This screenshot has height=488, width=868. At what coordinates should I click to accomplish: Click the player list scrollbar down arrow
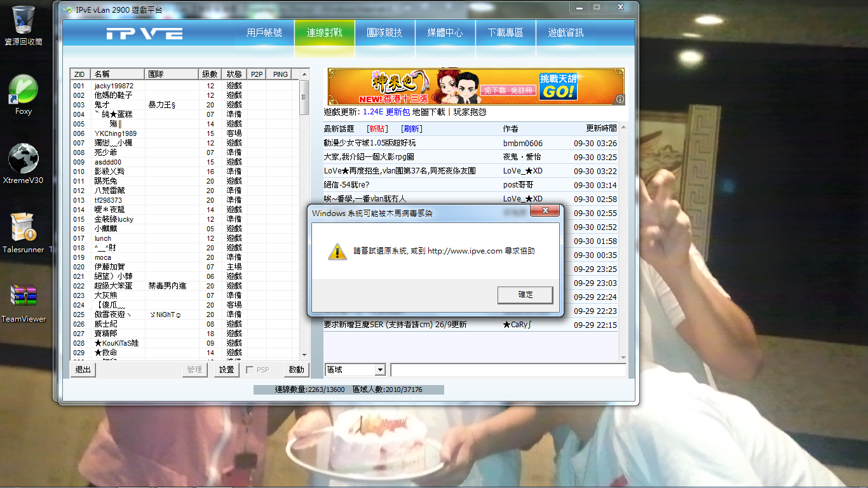pyautogui.click(x=304, y=355)
